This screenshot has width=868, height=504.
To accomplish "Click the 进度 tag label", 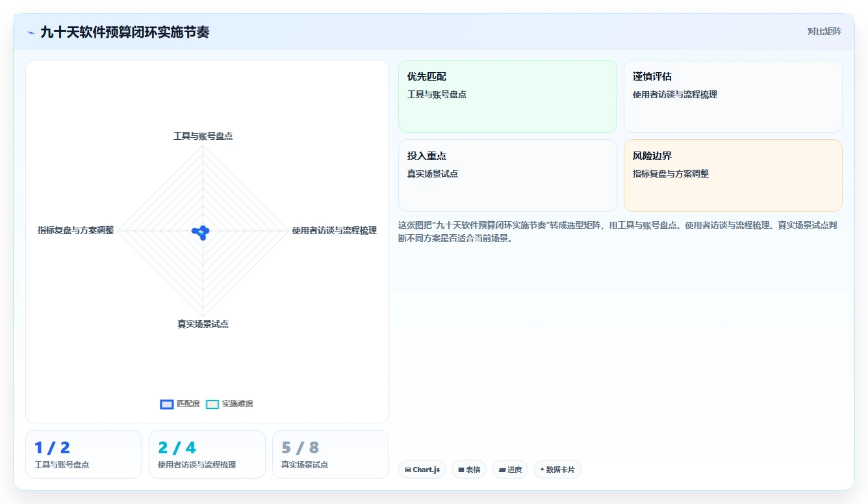I will click(x=515, y=470).
